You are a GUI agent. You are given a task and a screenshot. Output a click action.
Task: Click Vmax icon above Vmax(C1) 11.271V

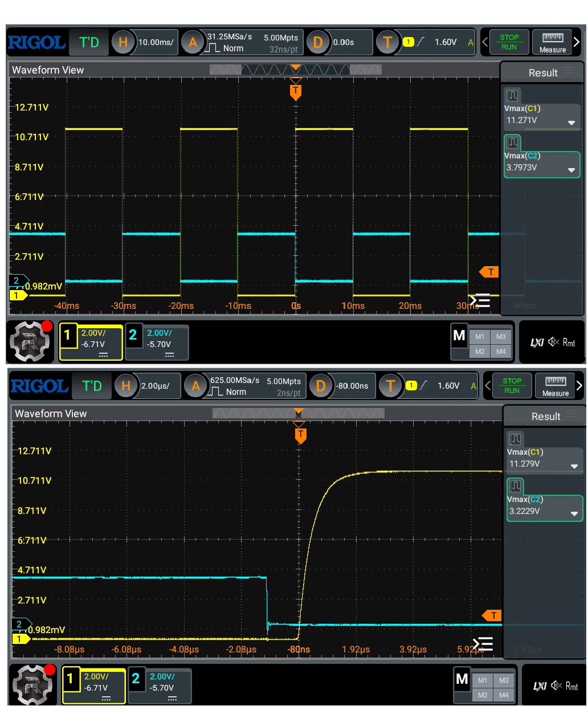coord(512,95)
